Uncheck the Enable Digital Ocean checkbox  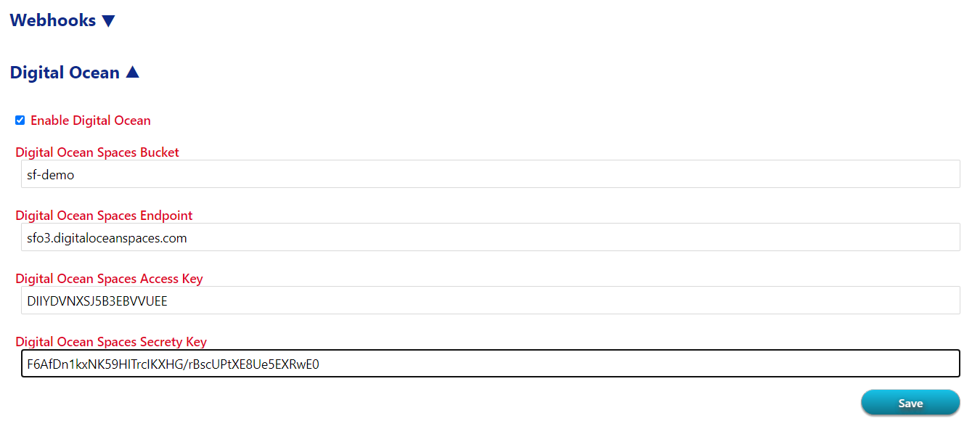[x=20, y=120]
